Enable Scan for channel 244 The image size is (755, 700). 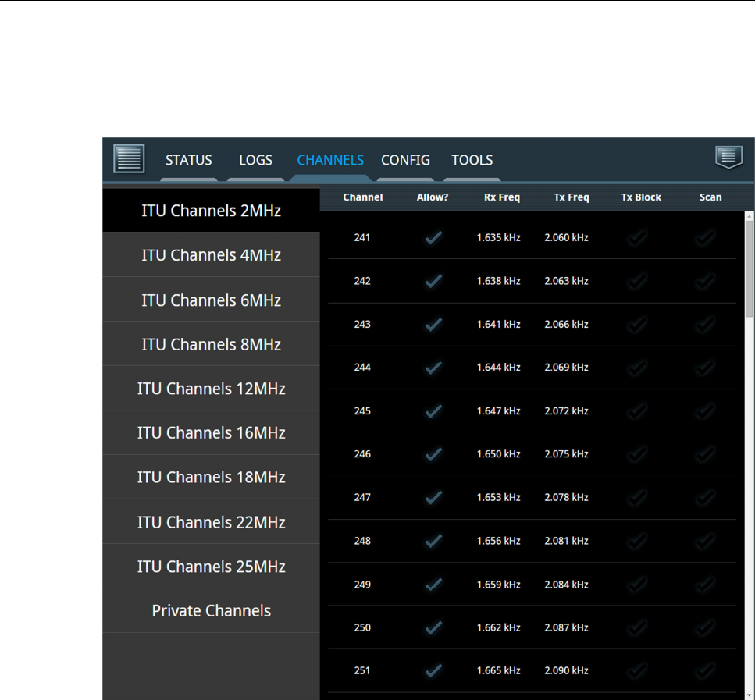click(x=705, y=368)
